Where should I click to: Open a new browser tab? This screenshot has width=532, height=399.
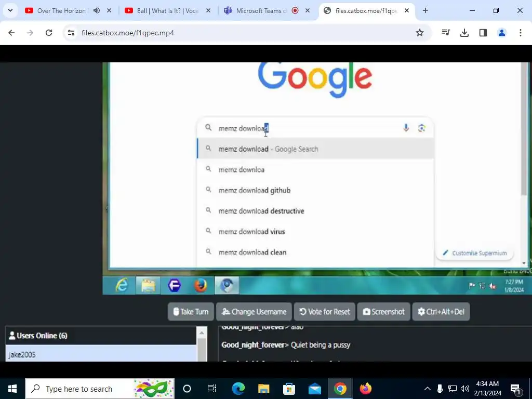(425, 10)
